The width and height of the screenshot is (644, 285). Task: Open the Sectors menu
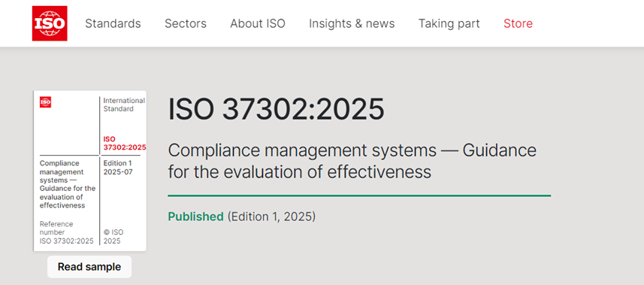tap(186, 23)
